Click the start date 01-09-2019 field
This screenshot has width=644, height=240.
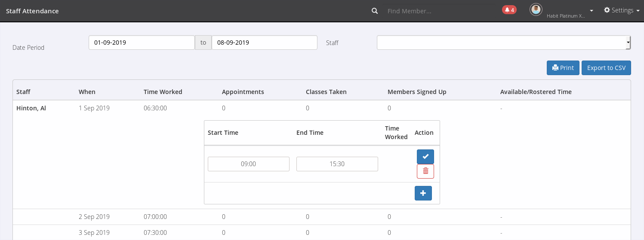point(142,43)
